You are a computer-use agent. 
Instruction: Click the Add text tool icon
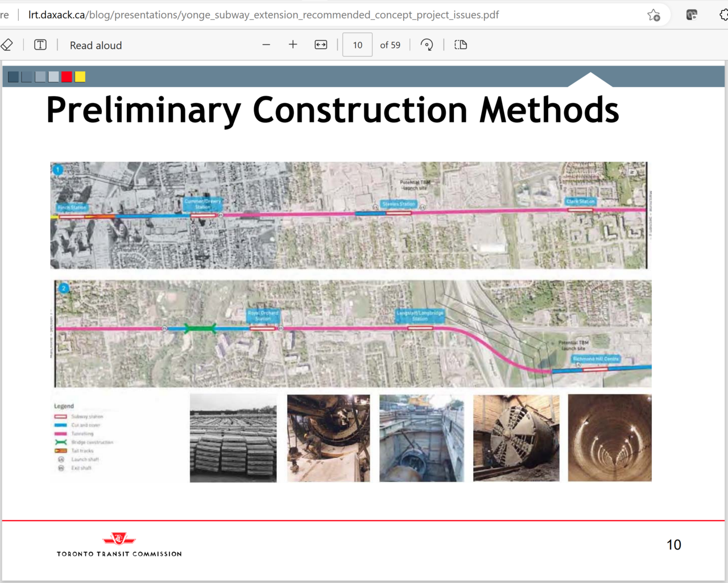click(x=40, y=45)
